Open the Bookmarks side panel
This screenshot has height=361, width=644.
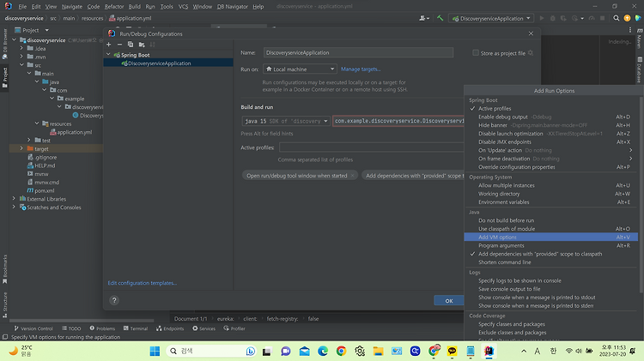pos(5,269)
